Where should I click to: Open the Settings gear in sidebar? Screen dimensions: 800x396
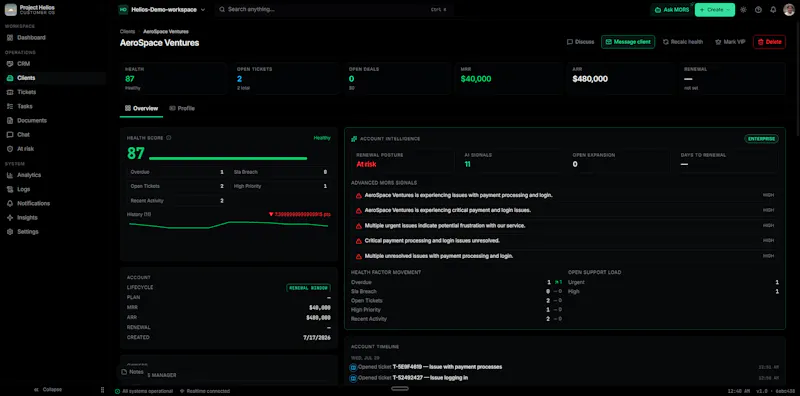pos(10,232)
